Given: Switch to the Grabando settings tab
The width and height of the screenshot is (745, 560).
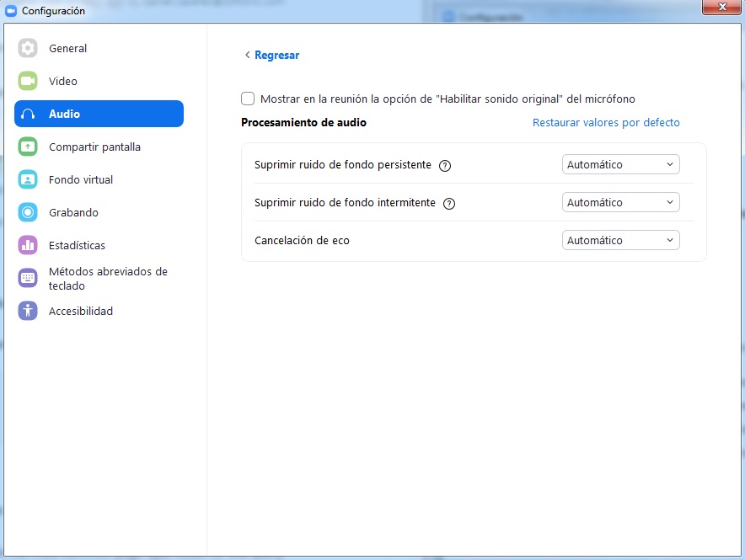Looking at the screenshot, I should tap(73, 213).
